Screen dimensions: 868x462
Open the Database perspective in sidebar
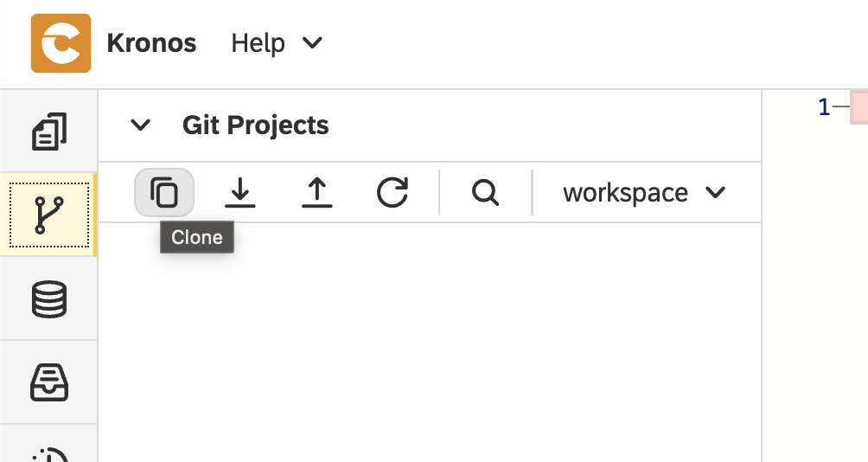pyautogui.click(x=49, y=299)
